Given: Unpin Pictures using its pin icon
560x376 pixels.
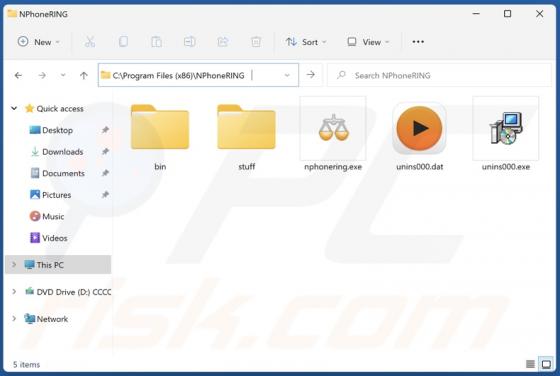Looking at the screenshot, I should point(105,195).
